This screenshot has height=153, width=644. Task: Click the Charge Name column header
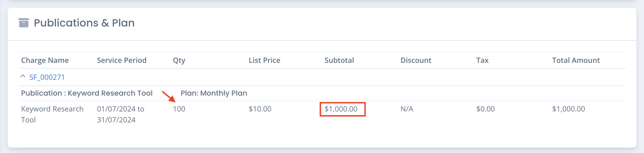click(45, 60)
